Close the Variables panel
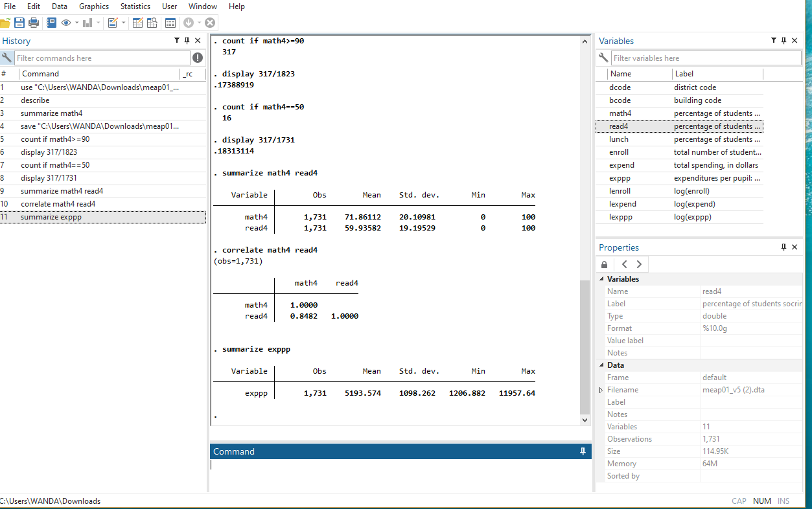Viewport: 812px width, 509px height. pyautogui.click(x=795, y=41)
